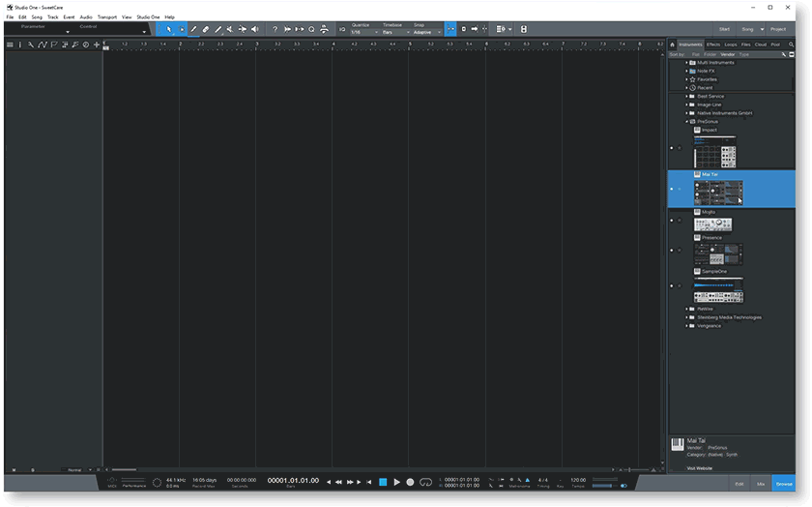Show the automation curve icon
The image size is (812, 507).
42,45
